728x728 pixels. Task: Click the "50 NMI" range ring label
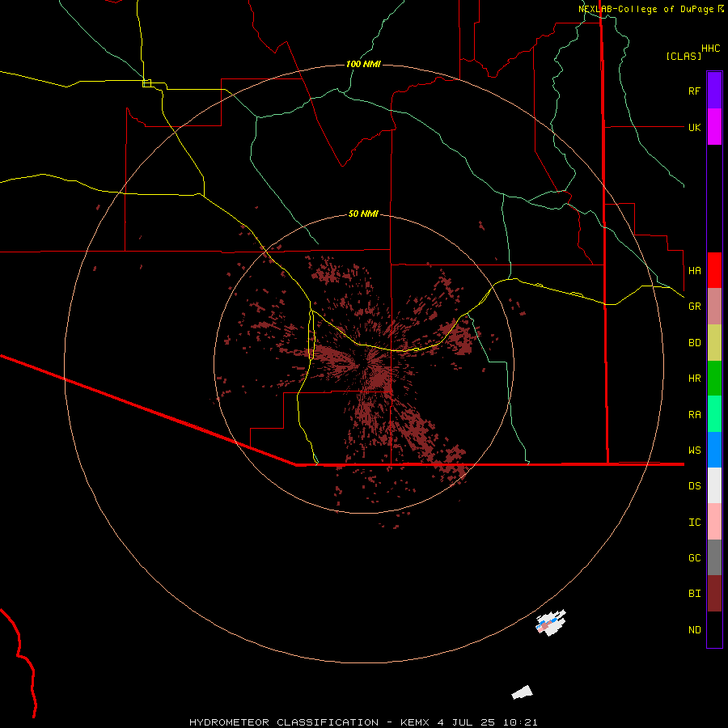pyautogui.click(x=363, y=214)
